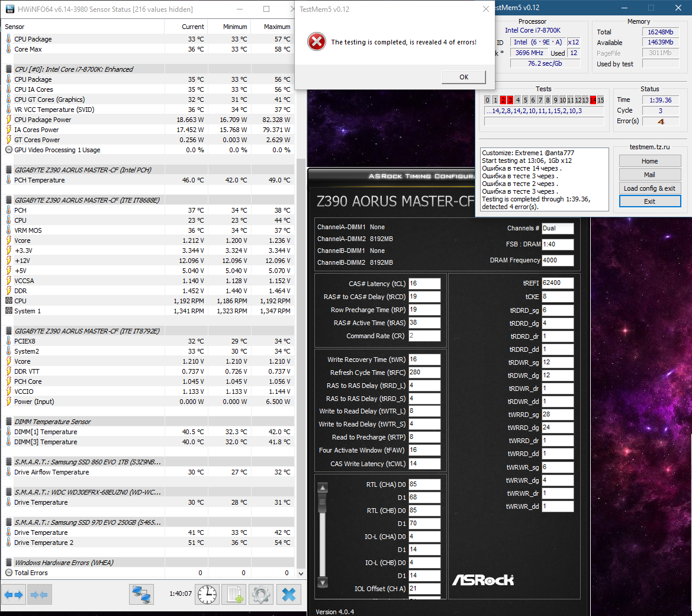The width and height of the screenshot is (692, 616).
Task: Click Load config & exit button
Action: (x=649, y=188)
